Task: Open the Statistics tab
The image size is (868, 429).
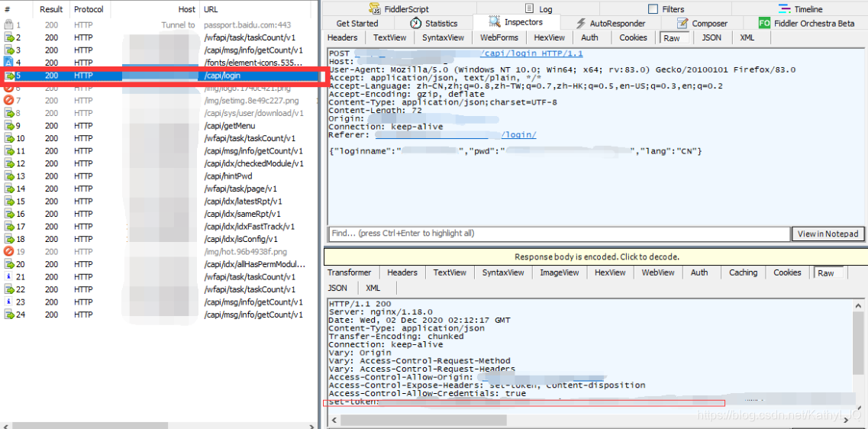Action: click(434, 23)
